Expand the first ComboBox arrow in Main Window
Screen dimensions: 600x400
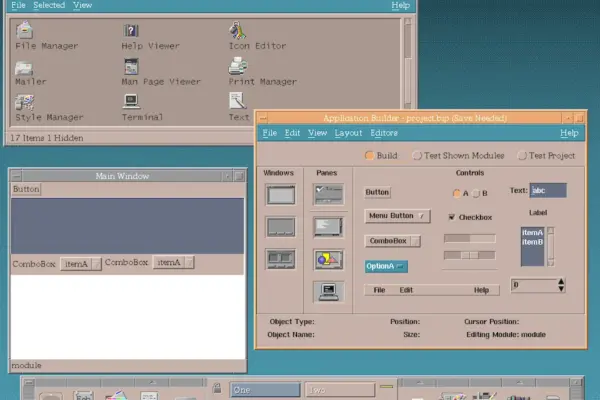click(96, 264)
